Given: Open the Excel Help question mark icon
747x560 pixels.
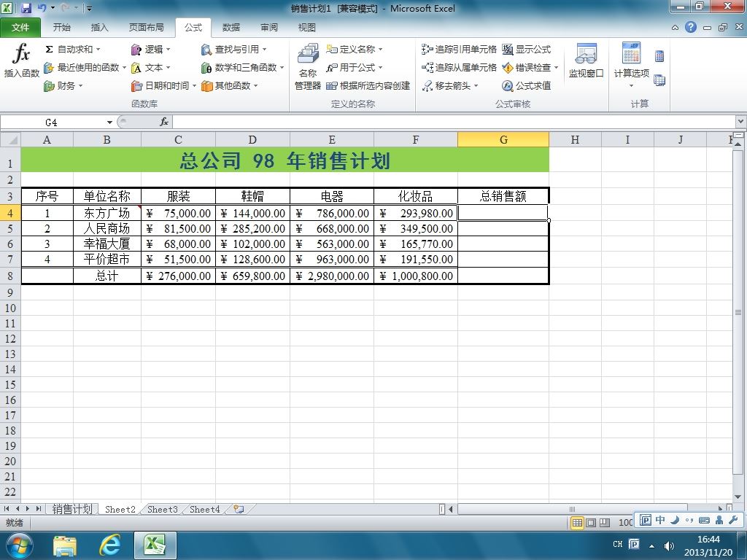Looking at the screenshot, I should point(690,27).
